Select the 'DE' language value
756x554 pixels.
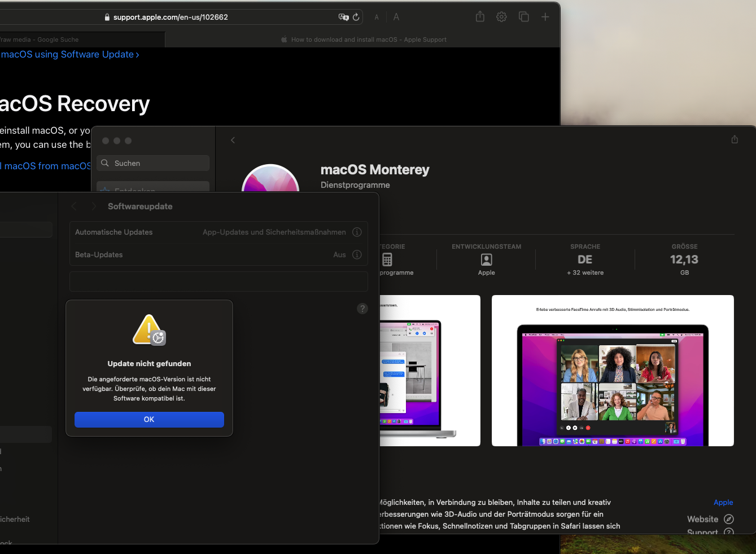585,260
